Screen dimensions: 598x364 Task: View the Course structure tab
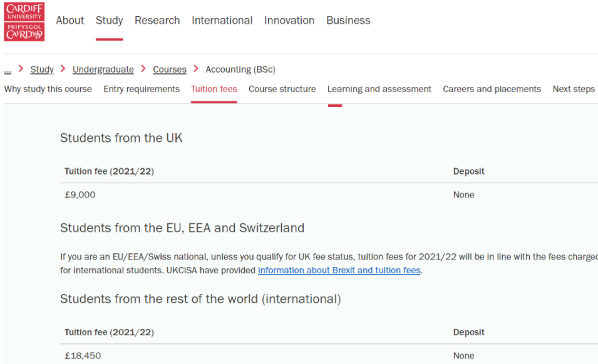[x=282, y=89]
